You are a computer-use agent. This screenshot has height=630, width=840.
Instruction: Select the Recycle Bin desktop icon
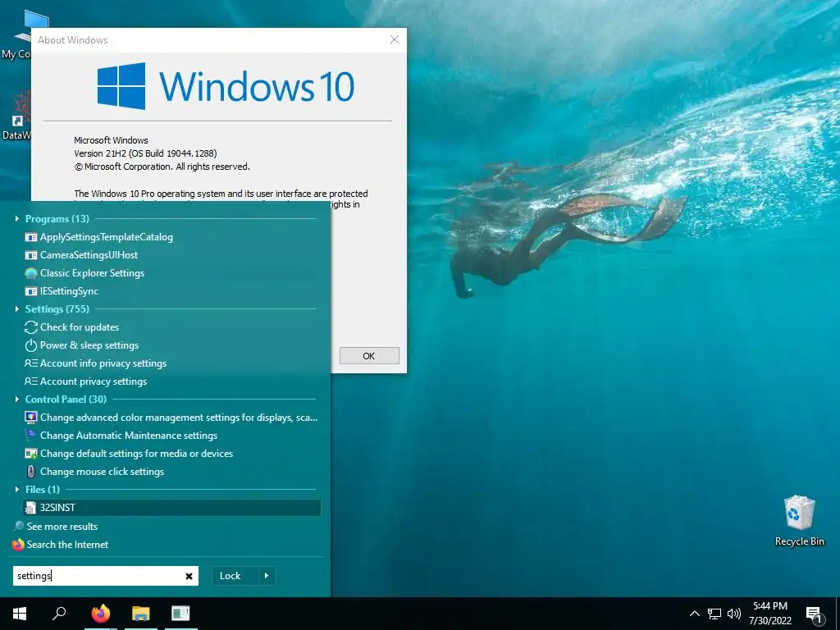pos(799,521)
